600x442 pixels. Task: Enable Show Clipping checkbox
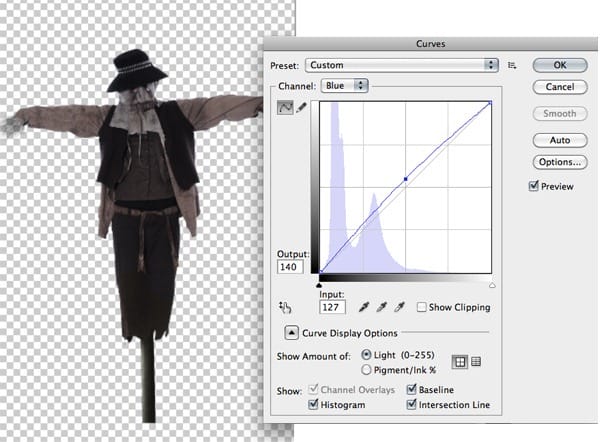pos(421,307)
